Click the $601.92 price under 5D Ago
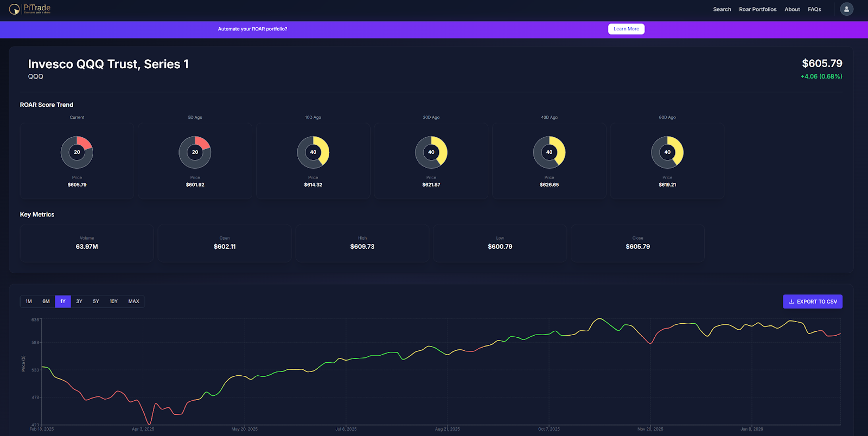 [195, 185]
